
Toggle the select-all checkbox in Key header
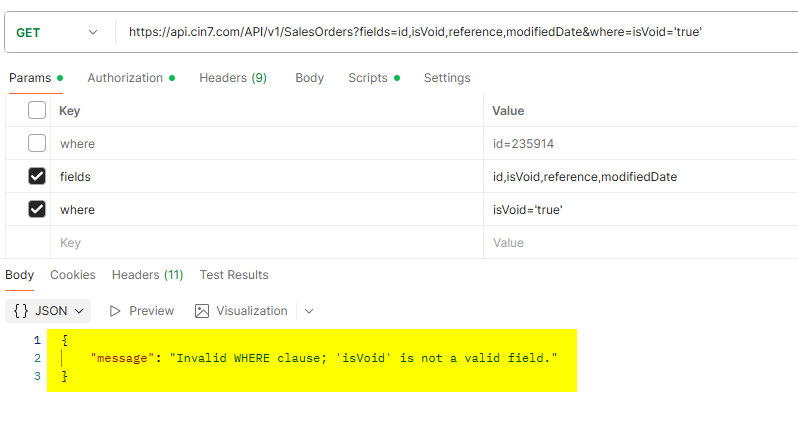point(37,111)
